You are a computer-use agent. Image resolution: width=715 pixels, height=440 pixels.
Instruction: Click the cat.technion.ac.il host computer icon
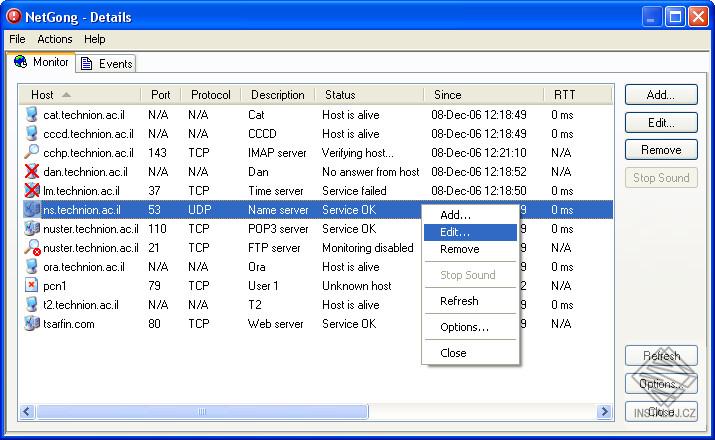(x=31, y=115)
